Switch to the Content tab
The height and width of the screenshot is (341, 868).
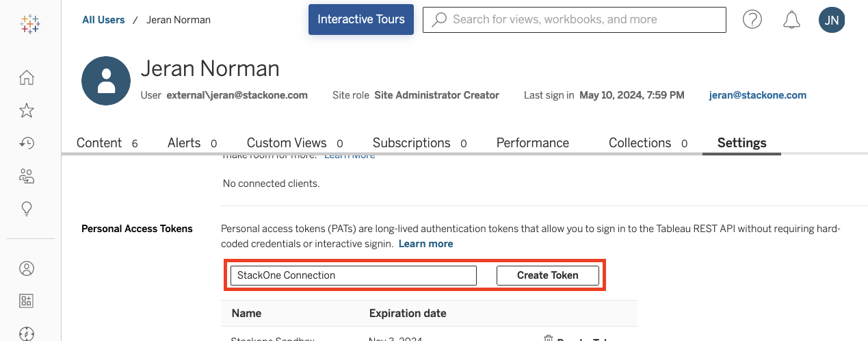tap(99, 143)
